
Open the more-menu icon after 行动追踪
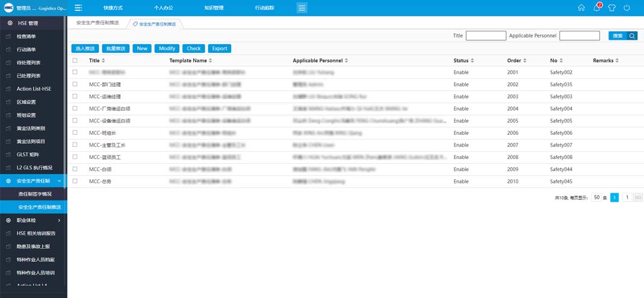302,8
